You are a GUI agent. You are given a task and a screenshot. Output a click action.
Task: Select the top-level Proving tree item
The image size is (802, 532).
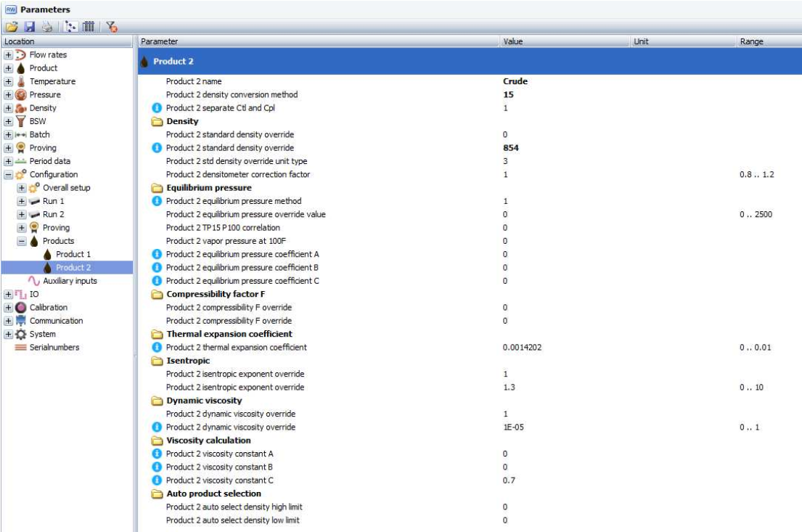[x=43, y=148]
